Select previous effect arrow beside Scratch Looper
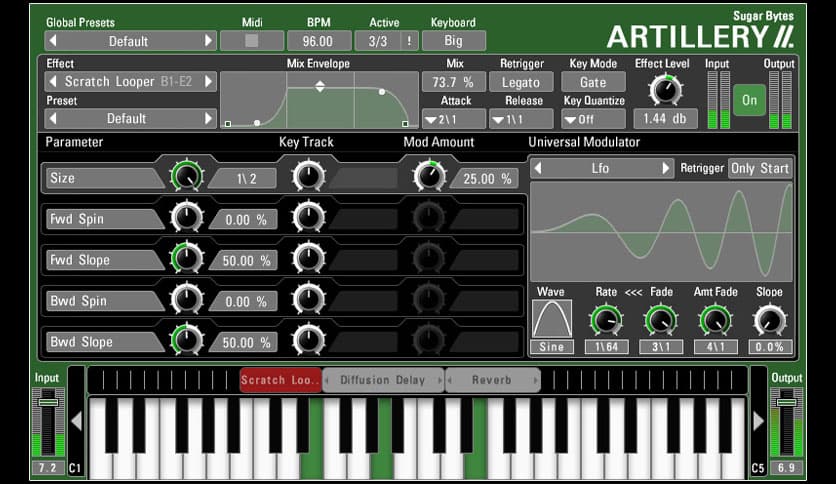 pos(52,82)
